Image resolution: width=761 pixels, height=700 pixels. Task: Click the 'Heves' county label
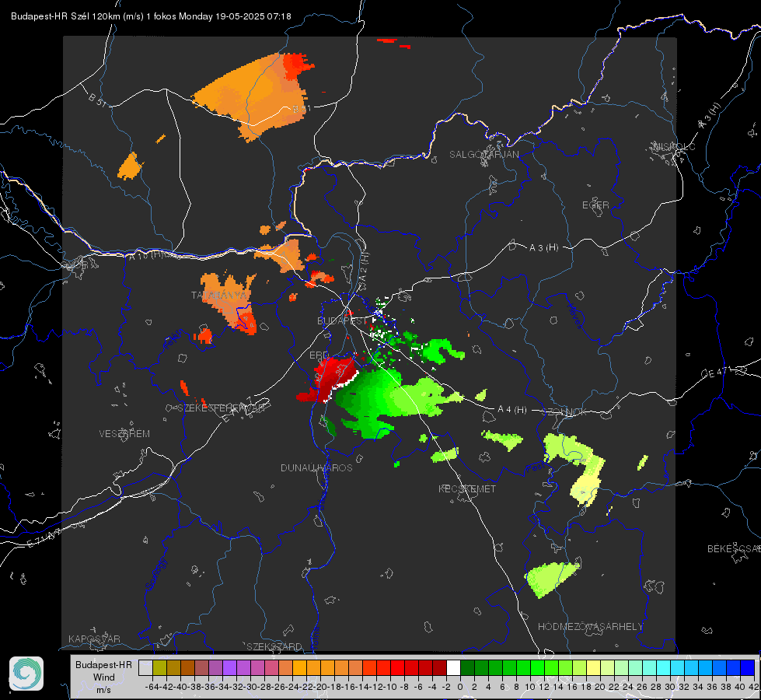(x=575, y=315)
